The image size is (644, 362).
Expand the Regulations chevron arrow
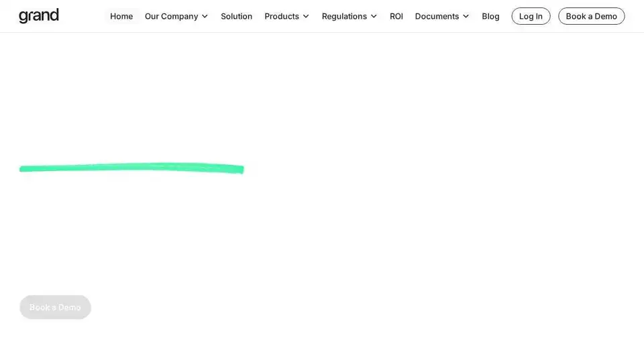click(x=374, y=16)
